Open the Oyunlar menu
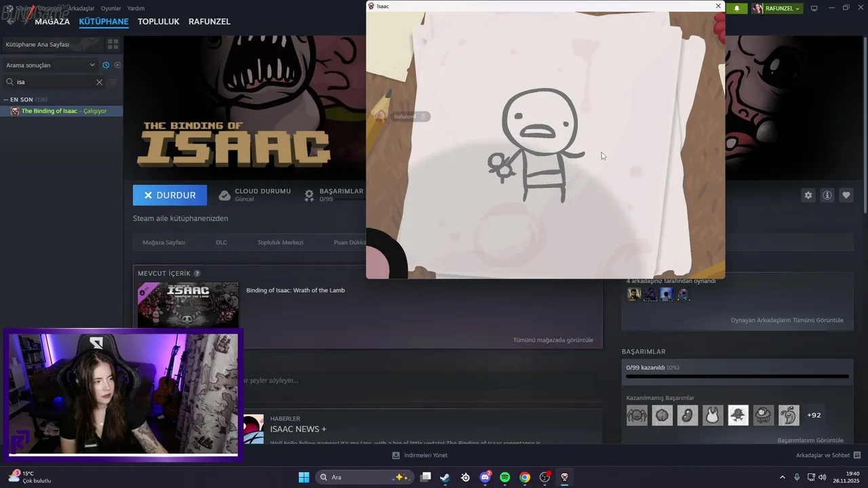868x488 pixels. pyautogui.click(x=111, y=8)
